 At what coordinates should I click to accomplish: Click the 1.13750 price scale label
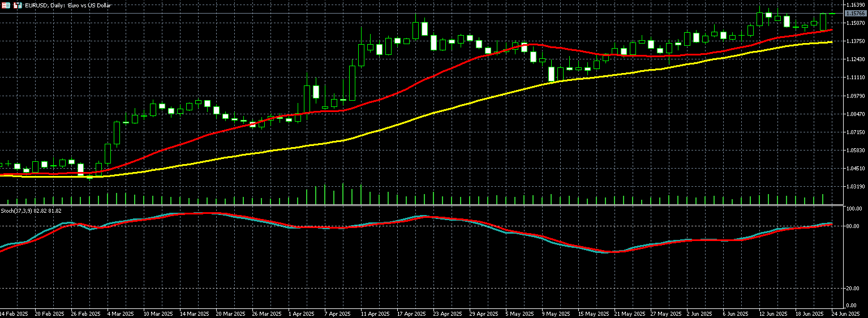pos(855,41)
